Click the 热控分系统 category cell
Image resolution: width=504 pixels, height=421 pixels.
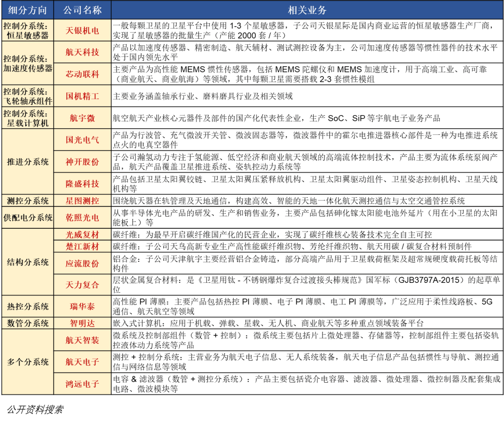coord(27,306)
